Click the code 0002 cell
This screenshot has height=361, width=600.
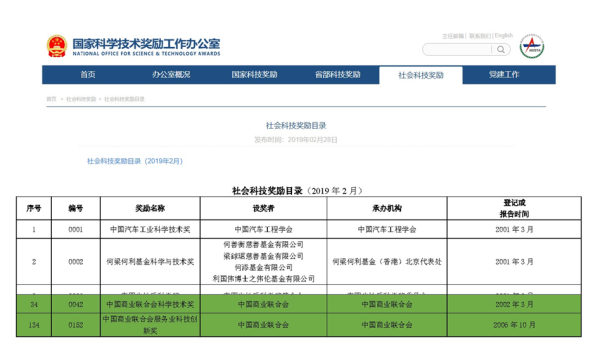pos(76,262)
